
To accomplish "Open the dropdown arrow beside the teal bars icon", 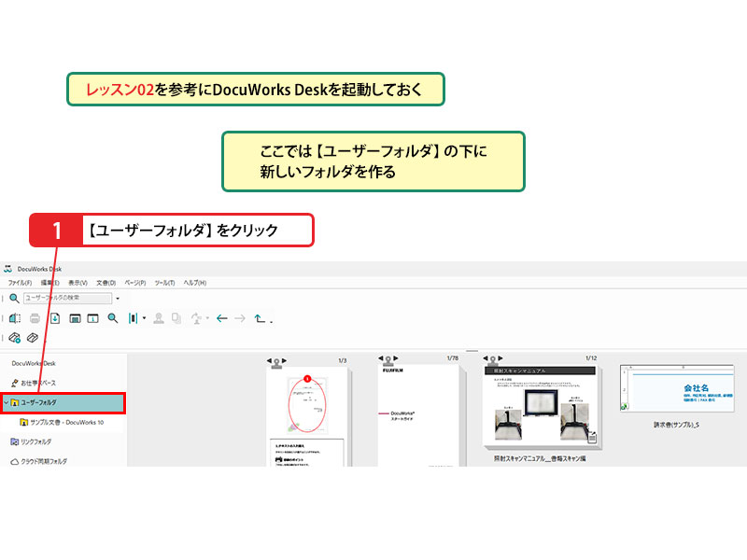I will pyautogui.click(x=145, y=318).
